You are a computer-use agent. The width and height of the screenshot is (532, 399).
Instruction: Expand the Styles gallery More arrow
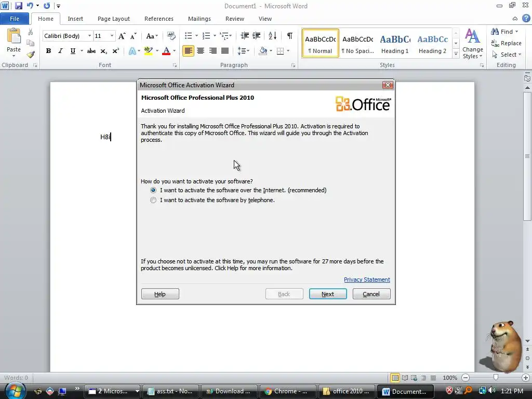coord(456,54)
